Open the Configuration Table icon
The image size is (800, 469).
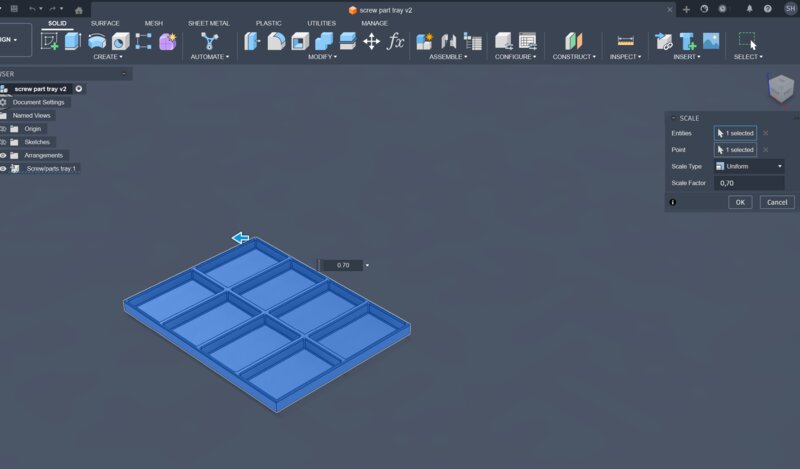(x=528, y=41)
